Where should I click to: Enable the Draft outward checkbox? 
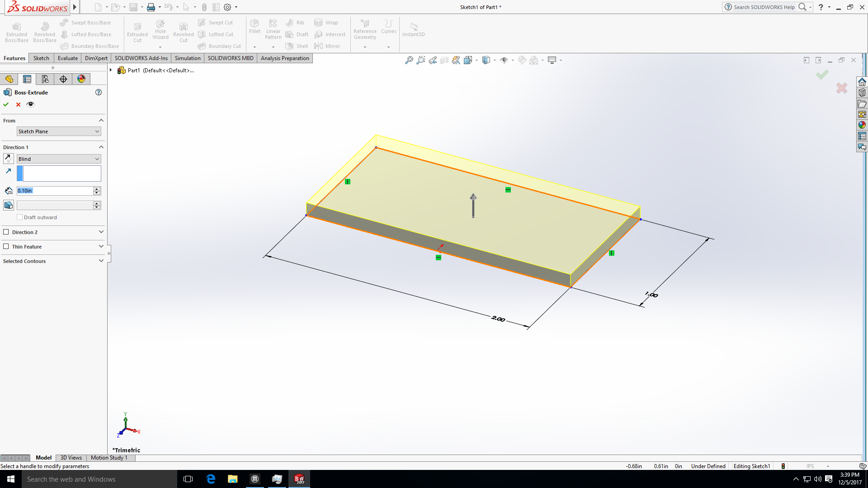(20, 217)
